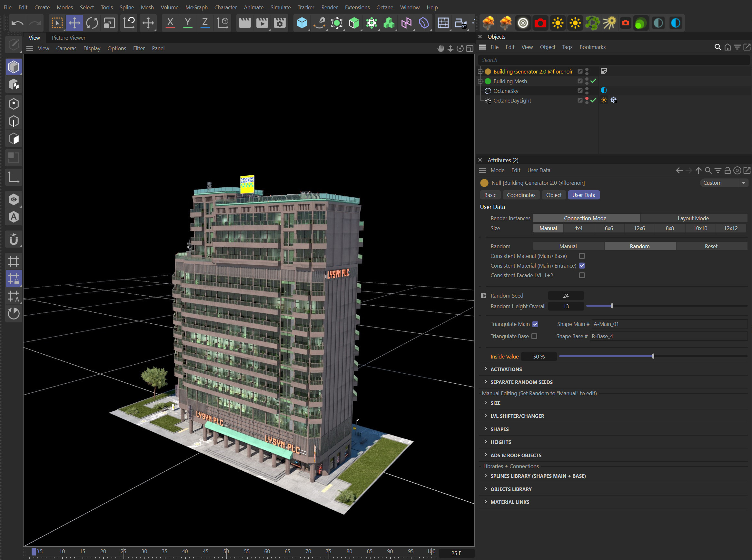Switch to the Picture Viewer tab

pos(68,38)
